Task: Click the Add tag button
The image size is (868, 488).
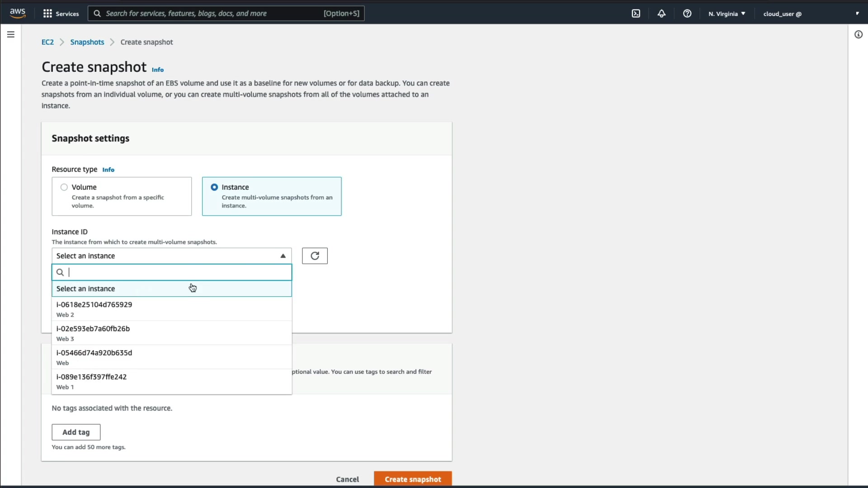Action: tap(76, 432)
